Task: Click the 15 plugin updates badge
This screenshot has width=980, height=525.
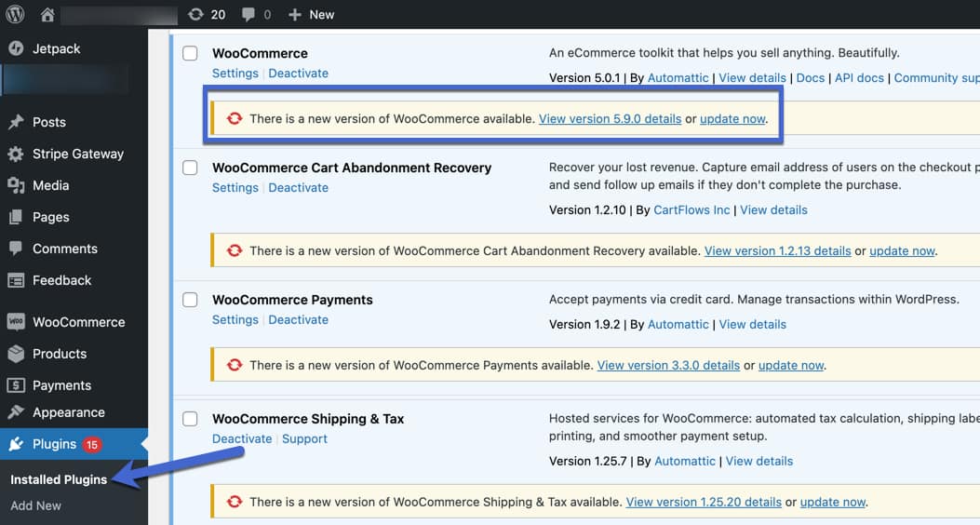Action: click(x=92, y=444)
